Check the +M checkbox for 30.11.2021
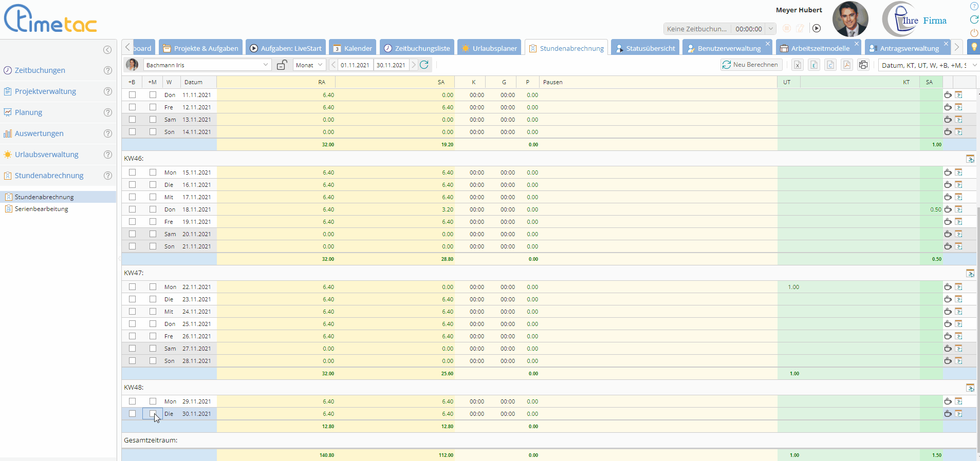Screen dimensions: 980x461 [x=153, y=414]
